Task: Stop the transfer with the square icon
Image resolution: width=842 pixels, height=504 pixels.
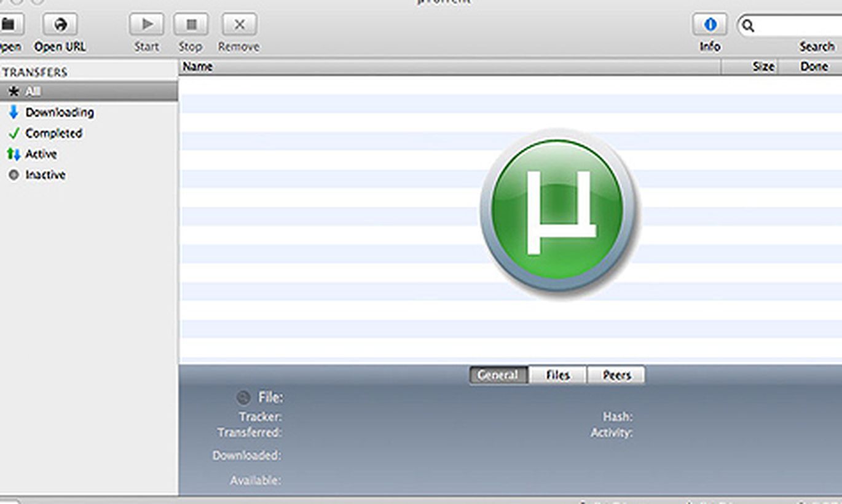Action: pyautogui.click(x=191, y=25)
